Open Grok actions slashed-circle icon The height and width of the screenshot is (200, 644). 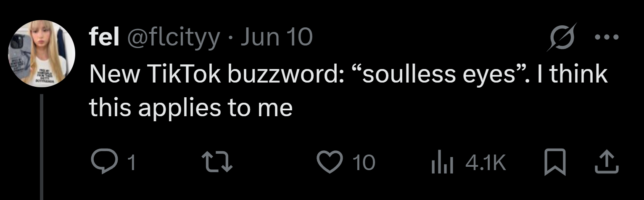pyautogui.click(x=563, y=37)
